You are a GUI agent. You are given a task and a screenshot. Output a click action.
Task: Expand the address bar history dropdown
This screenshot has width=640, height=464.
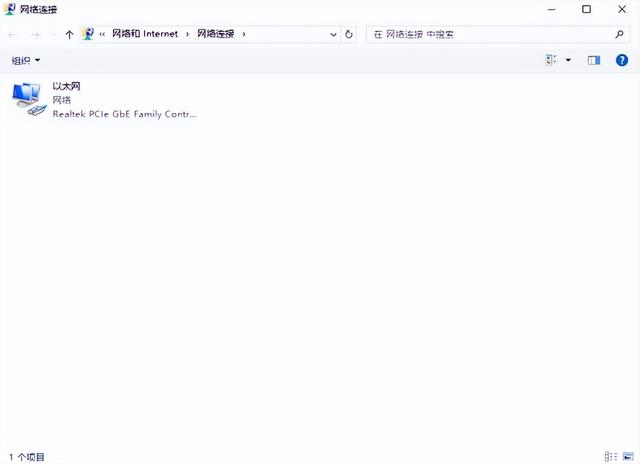(333, 35)
